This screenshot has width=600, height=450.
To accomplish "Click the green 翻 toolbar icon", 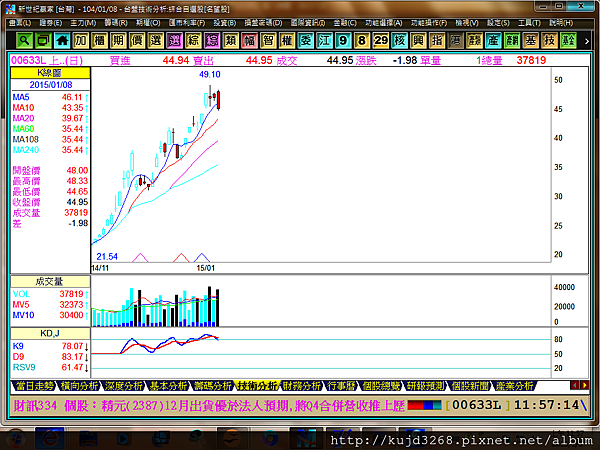I will [x=512, y=41].
